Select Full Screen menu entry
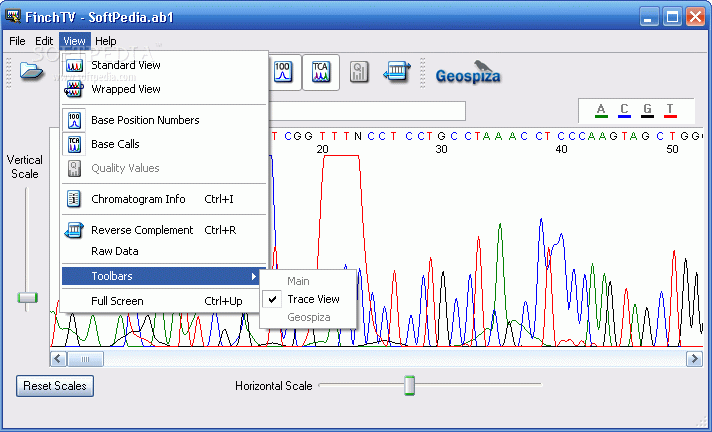Viewport: 712px width, 432px height. coord(164,301)
